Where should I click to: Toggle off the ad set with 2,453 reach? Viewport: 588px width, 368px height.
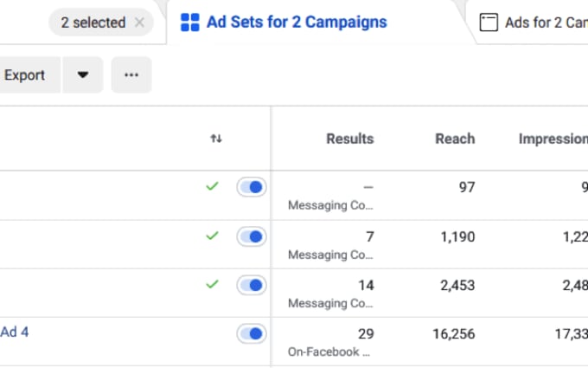pyautogui.click(x=252, y=285)
